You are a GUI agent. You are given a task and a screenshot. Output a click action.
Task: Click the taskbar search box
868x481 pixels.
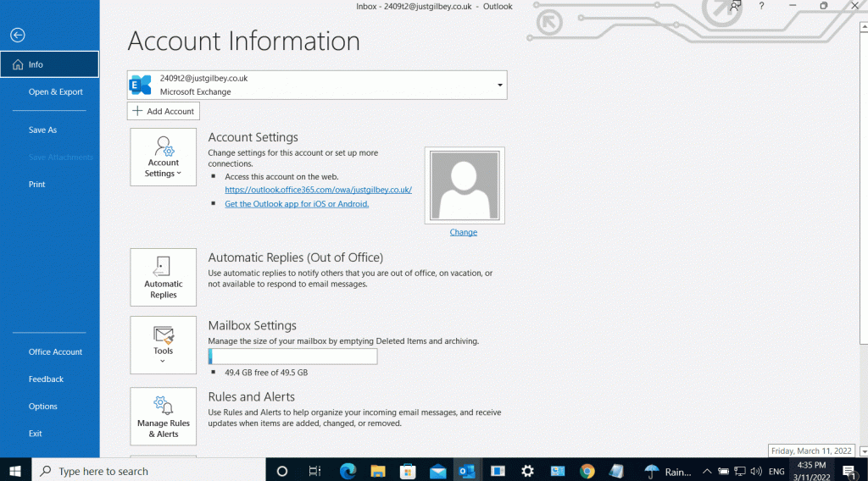(x=149, y=471)
